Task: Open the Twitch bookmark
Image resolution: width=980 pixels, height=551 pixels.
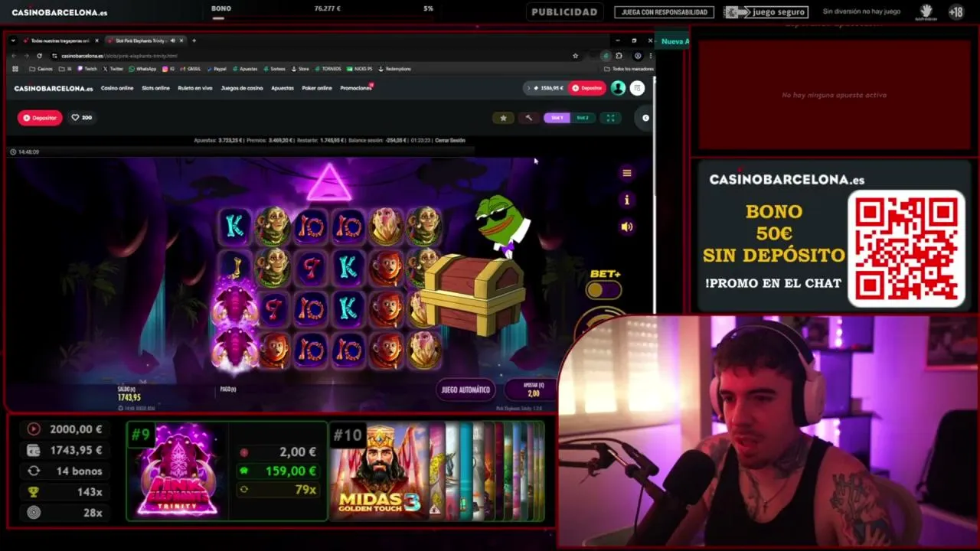Action: click(x=87, y=69)
